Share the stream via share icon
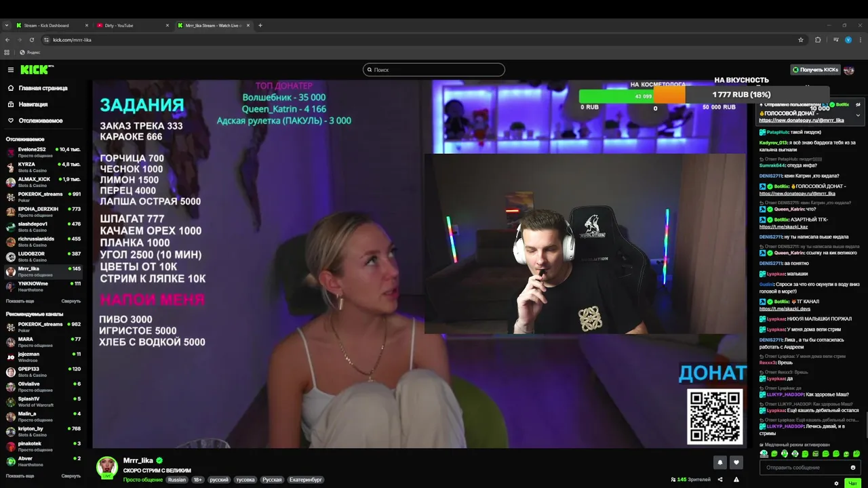Viewport: 868px width, 488px height. [720, 479]
